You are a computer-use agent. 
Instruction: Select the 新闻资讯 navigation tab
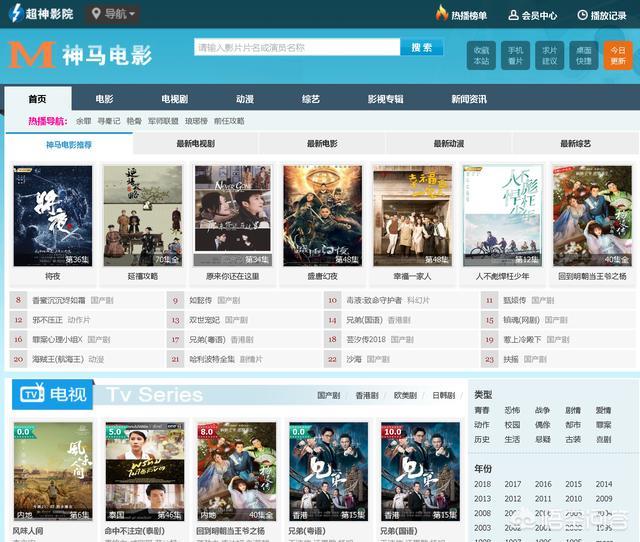coord(469,99)
